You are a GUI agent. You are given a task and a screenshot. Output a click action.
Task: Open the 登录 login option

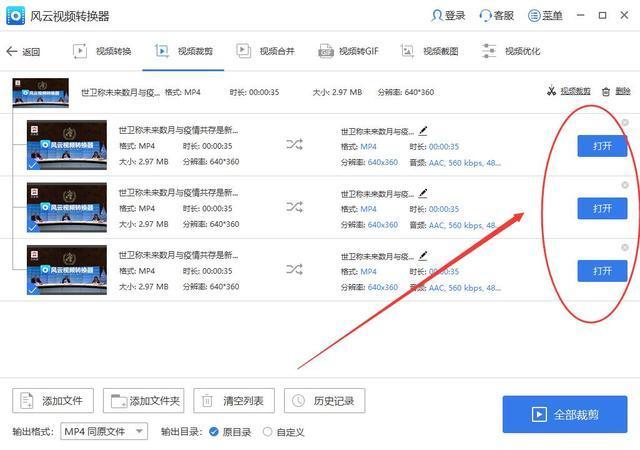(x=448, y=16)
